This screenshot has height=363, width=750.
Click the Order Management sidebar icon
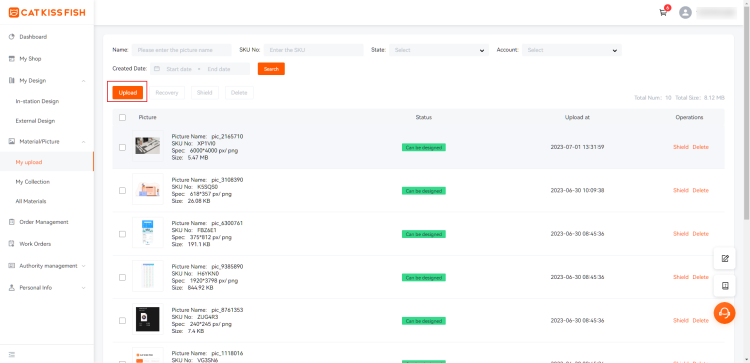[x=12, y=222]
